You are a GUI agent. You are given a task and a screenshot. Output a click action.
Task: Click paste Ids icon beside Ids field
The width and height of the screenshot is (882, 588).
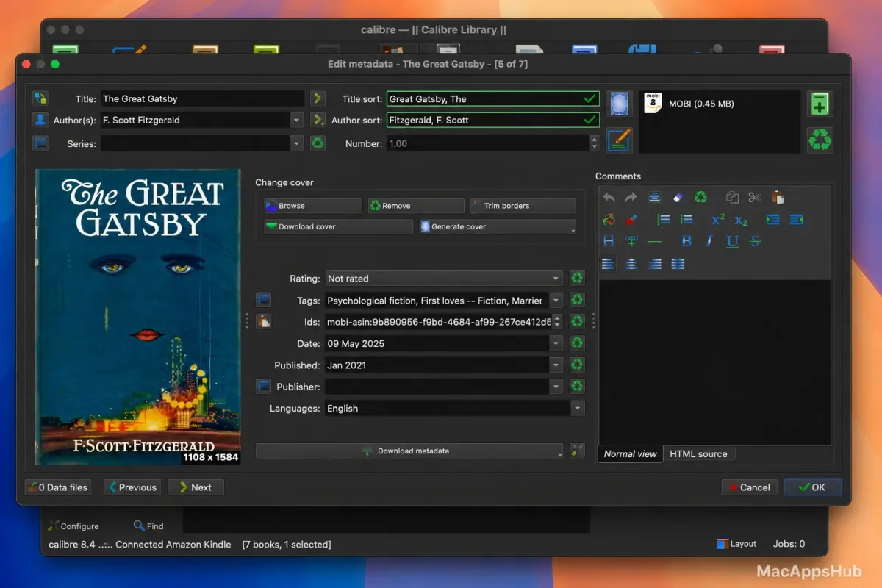pyautogui.click(x=263, y=321)
